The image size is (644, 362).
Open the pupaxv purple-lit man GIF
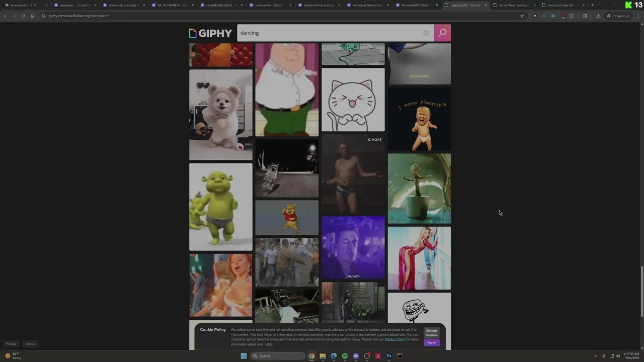pos(353,248)
